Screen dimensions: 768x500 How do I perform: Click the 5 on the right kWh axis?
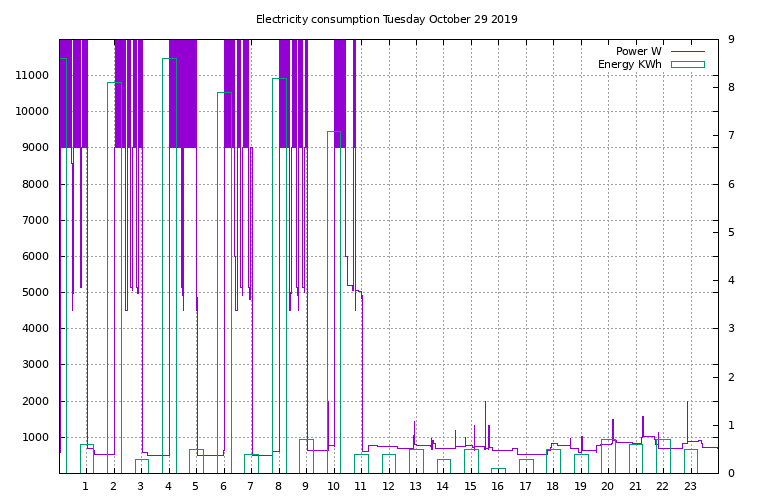point(731,232)
